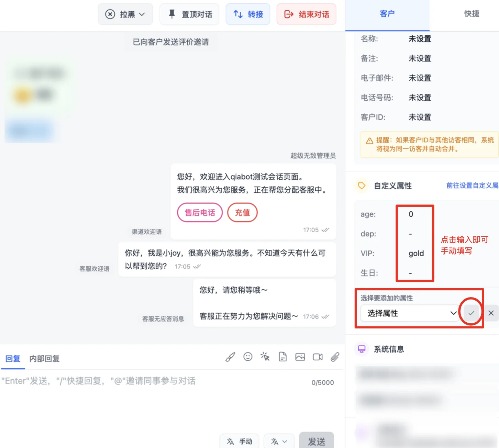Viewport: 499px width, 448px height.
Task: Open the 选择属性 attribute dropdown
Action: point(410,313)
